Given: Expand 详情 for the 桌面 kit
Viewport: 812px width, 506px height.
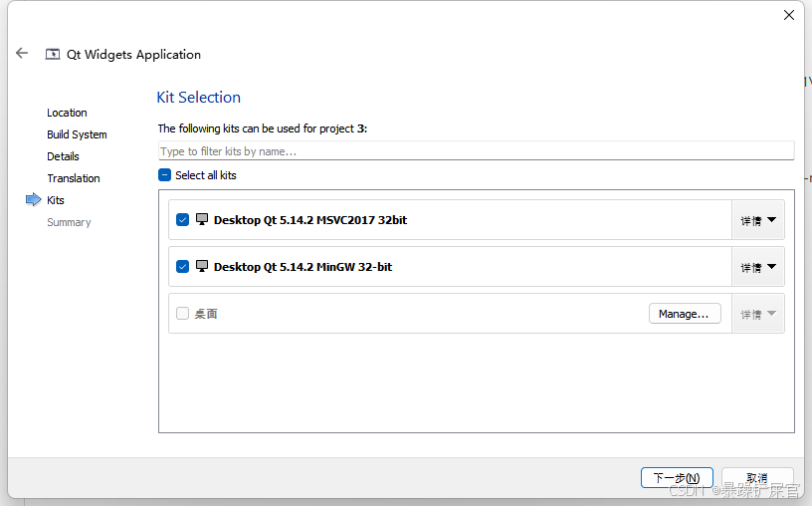Looking at the screenshot, I should pyautogui.click(x=758, y=314).
